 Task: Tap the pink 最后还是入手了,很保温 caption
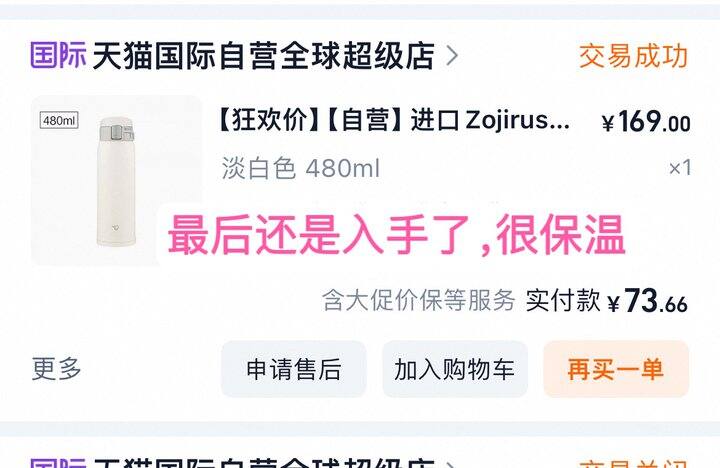tap(396, 235)
